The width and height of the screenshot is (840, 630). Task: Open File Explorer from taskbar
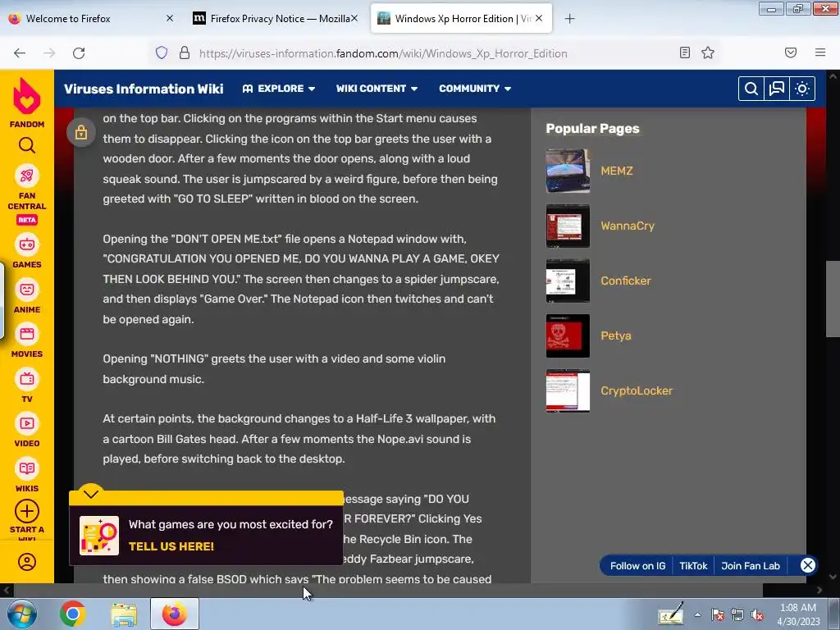(124, 614)
